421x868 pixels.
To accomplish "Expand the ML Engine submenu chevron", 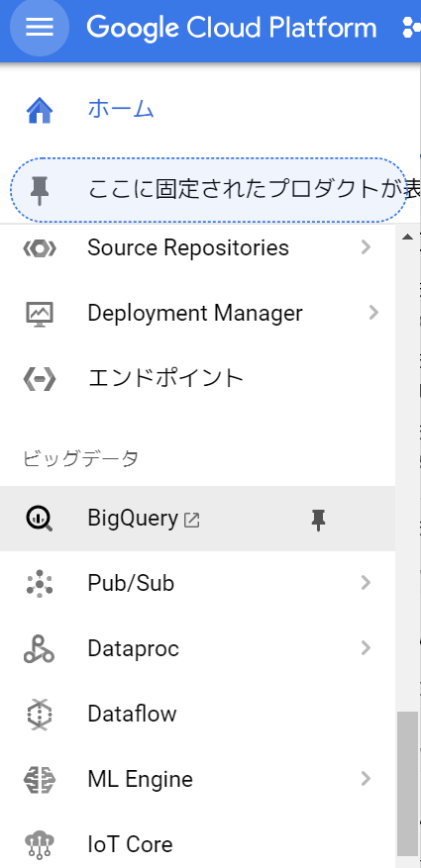I will tap(366, 779).
